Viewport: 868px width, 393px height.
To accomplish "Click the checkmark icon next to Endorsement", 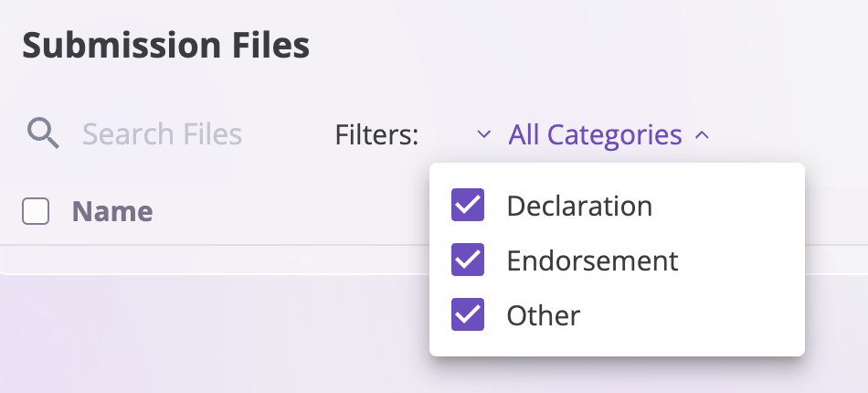I will 468,260.
